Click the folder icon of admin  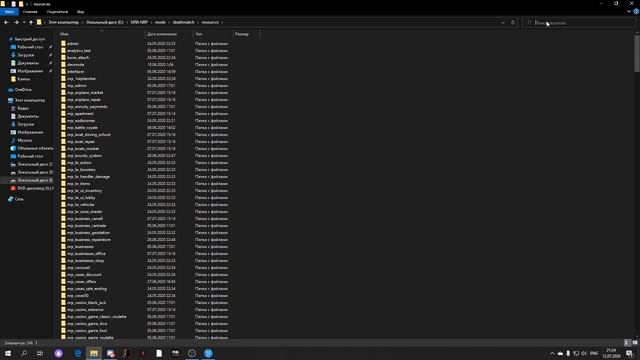pyautogui.click(x=63, y=43)
